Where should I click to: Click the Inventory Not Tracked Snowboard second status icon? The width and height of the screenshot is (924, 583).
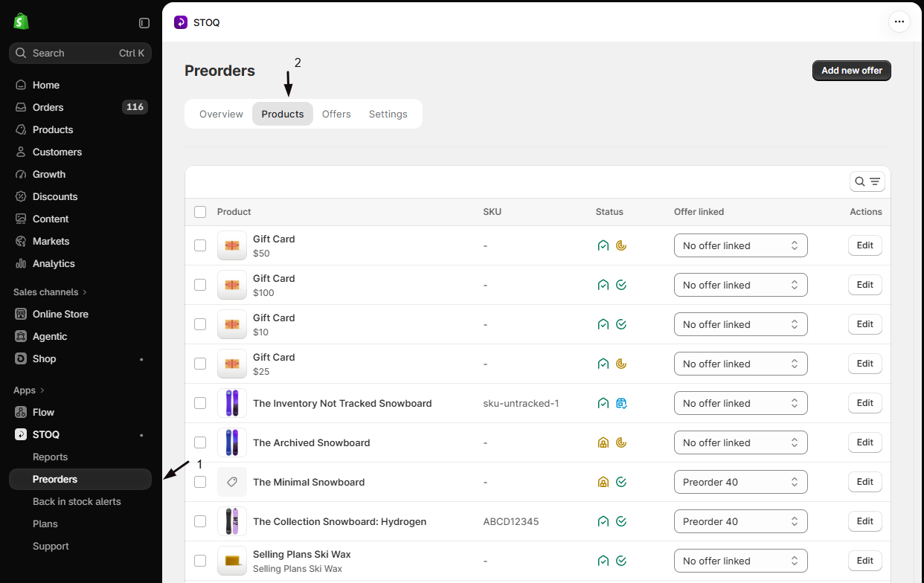click(621, 403)
